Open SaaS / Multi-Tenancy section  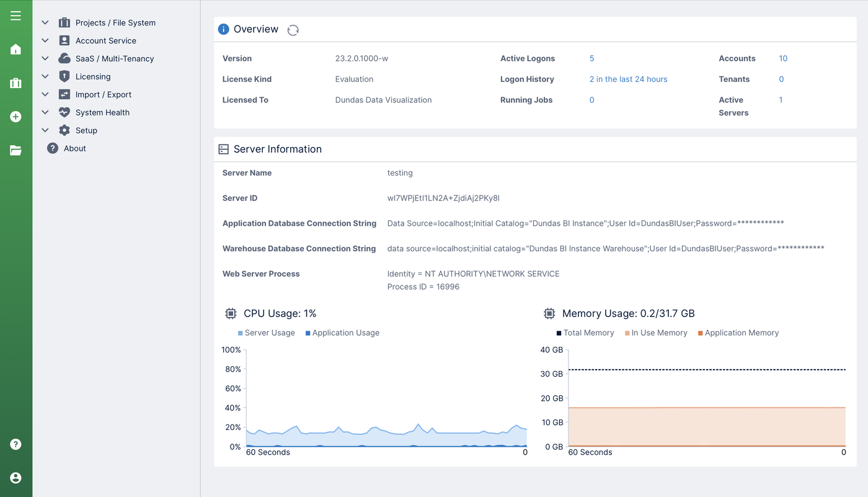pos(115,59)
